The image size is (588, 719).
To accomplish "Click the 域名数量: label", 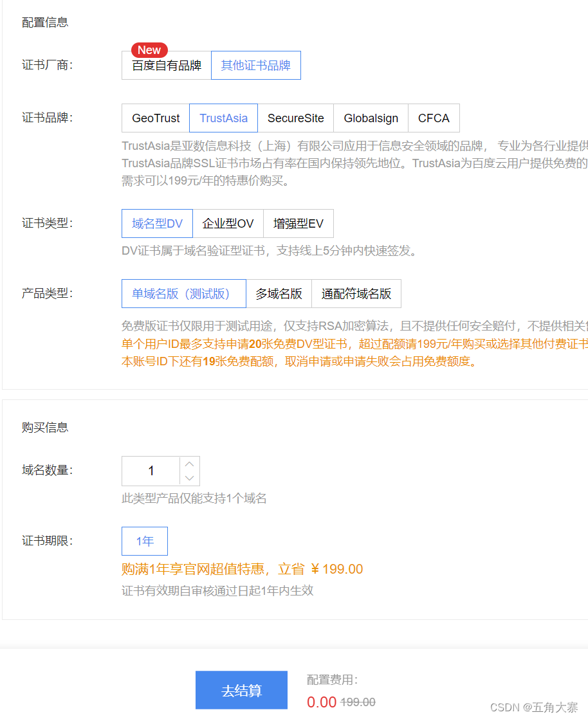I will click(47, 470).
